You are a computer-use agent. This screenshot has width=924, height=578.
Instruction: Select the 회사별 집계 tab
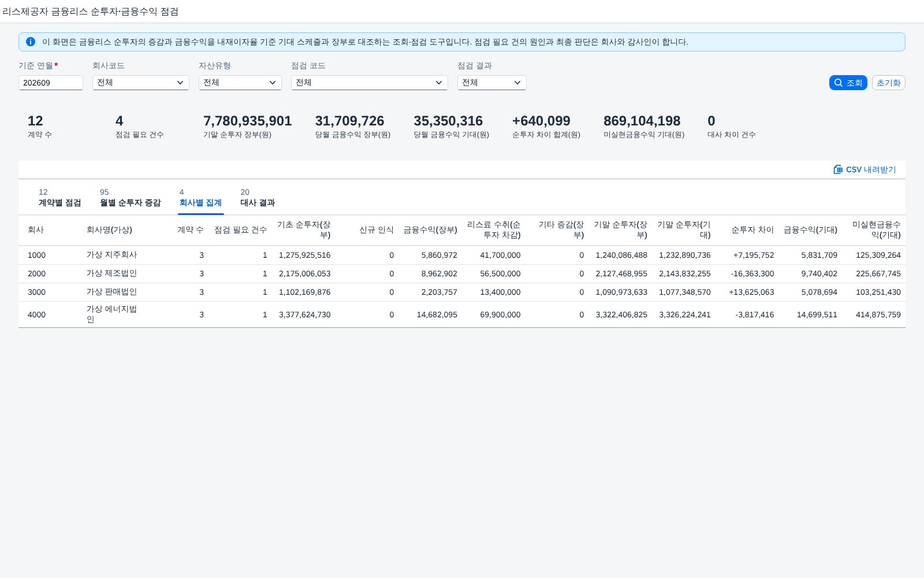[x=200, y=198]
